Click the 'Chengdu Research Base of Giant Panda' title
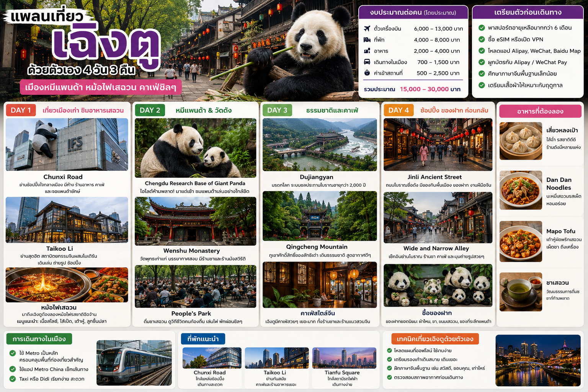Viewport: 588px width, 392px height. 195,183
